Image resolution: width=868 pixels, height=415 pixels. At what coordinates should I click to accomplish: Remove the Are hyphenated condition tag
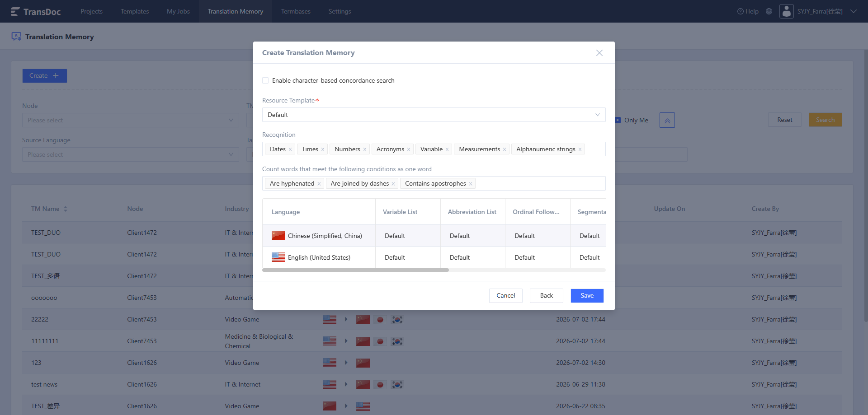(319, 184)
